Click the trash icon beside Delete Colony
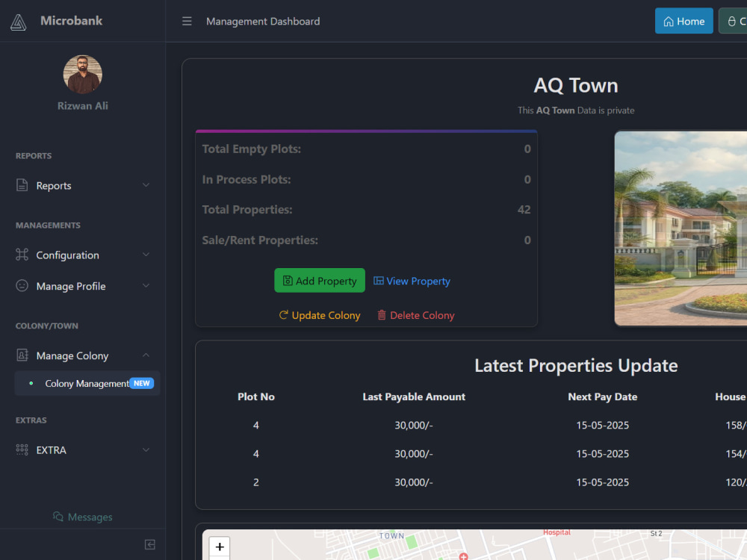Viewport: 747px width, 560px height. click(x=382, y=315)
